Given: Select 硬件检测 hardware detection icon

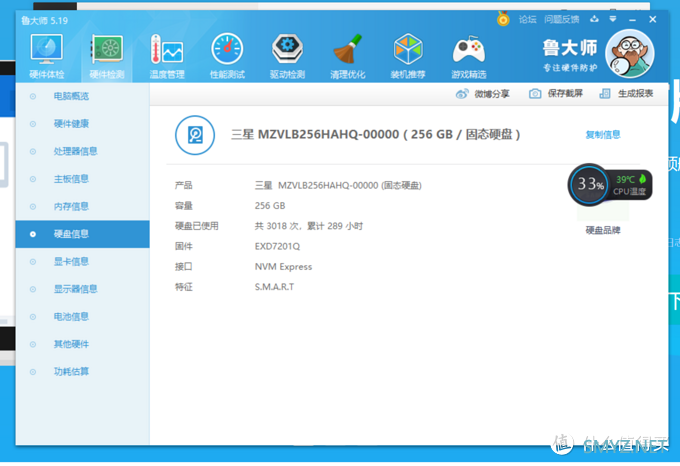Looking at the screenshot, I should [107, 56].
